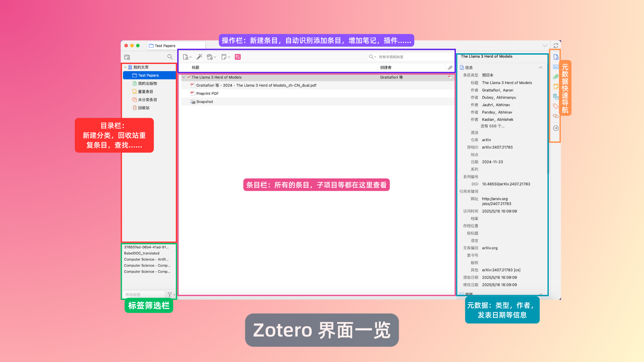The width and height of the screenshot is (644, 362).
Task: Open the tab list chevron at top right
Action: click(545, 46)
